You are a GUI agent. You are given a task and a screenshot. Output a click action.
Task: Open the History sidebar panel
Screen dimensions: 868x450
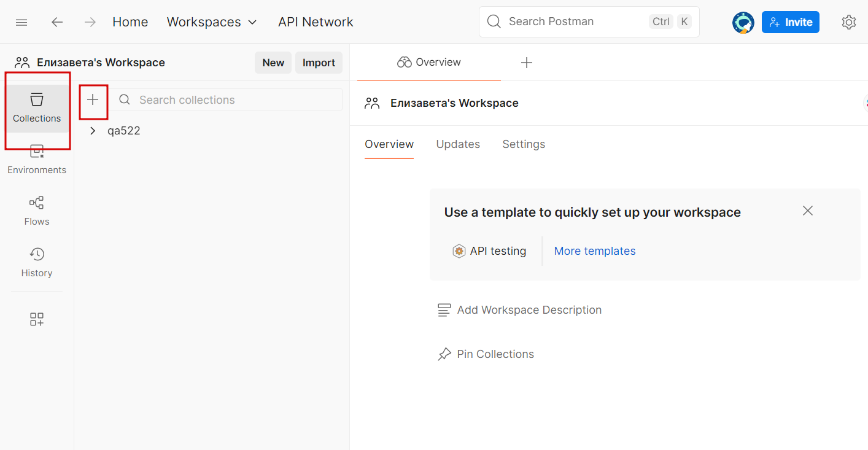37,263
